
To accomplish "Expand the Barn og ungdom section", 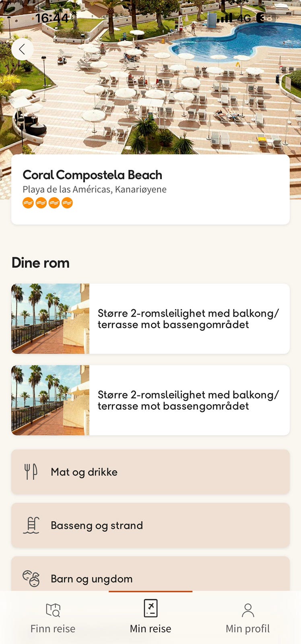I will tap(150, 574).
